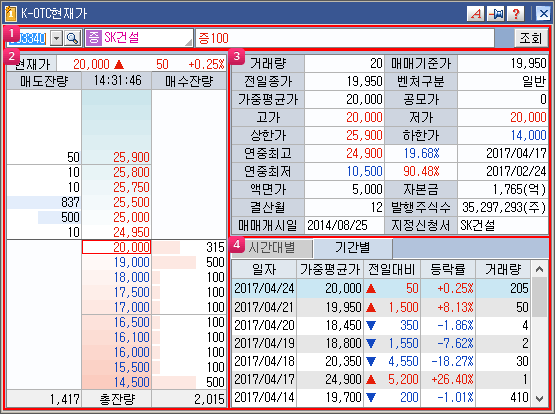Screen dimensions: 555x414
Task: Click the 가중평균가 column header in period table
Action: (330, 270)
